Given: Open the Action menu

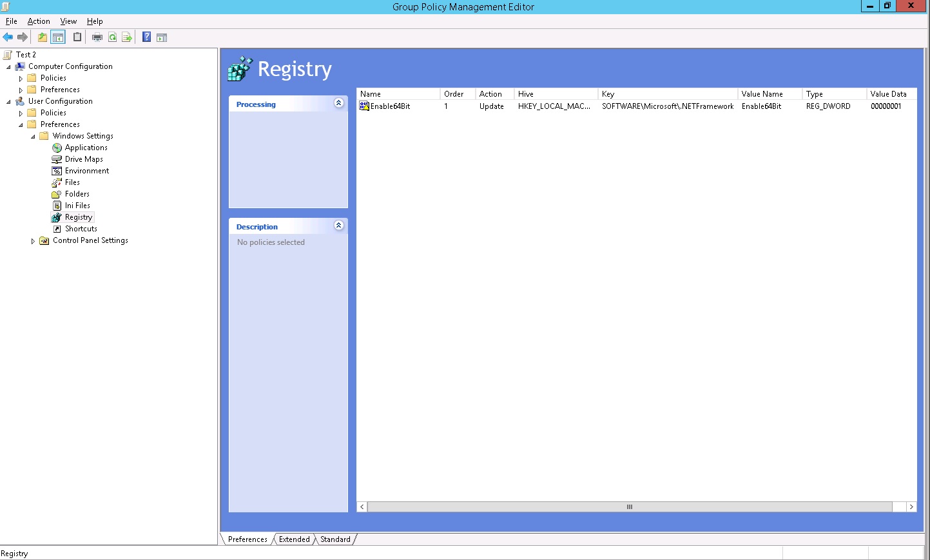Looking at the screenshot, I should [x=38, y=21].
